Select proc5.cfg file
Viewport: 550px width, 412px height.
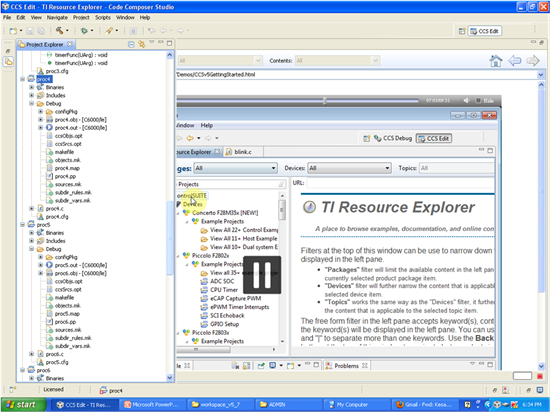point(57,362)
